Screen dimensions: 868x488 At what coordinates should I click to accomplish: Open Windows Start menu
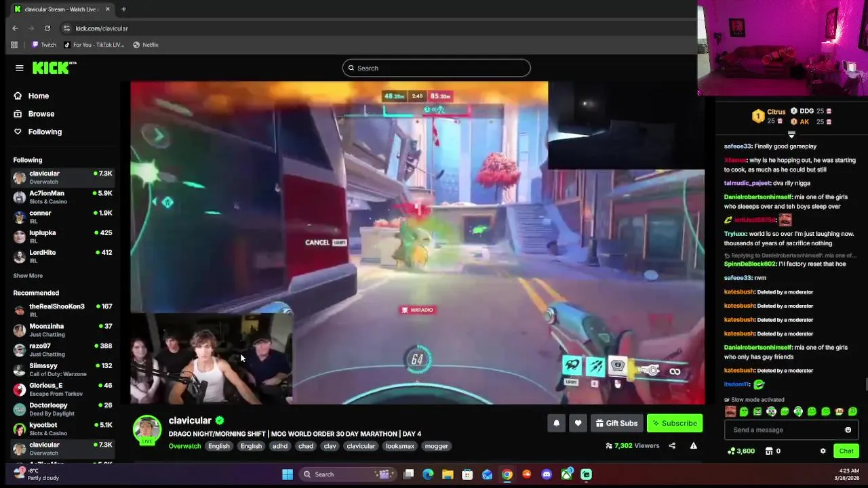[x=288, y=474]
